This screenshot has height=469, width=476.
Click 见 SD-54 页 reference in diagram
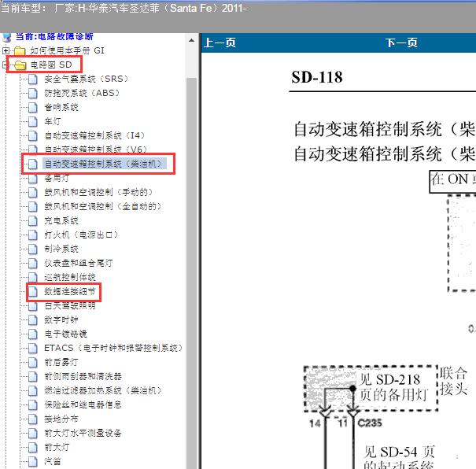coord(400,452)
